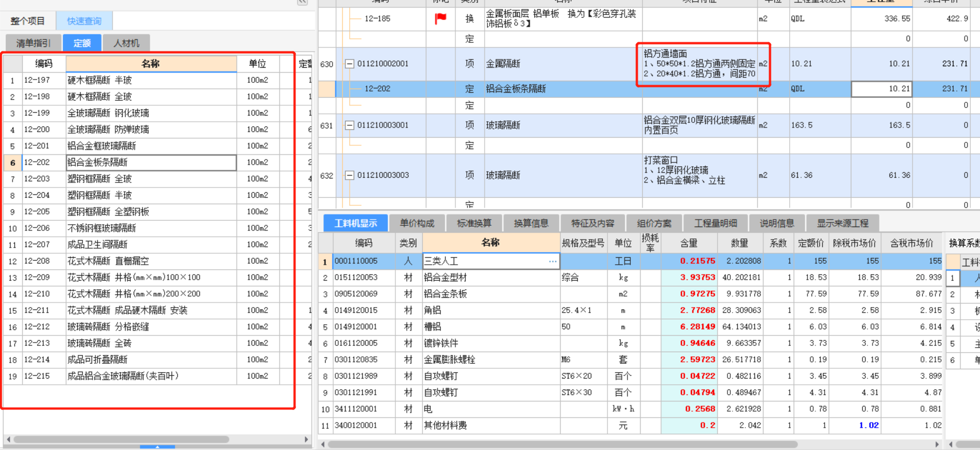Collapse the tree node for 011210003003

(x=349, y=176)
